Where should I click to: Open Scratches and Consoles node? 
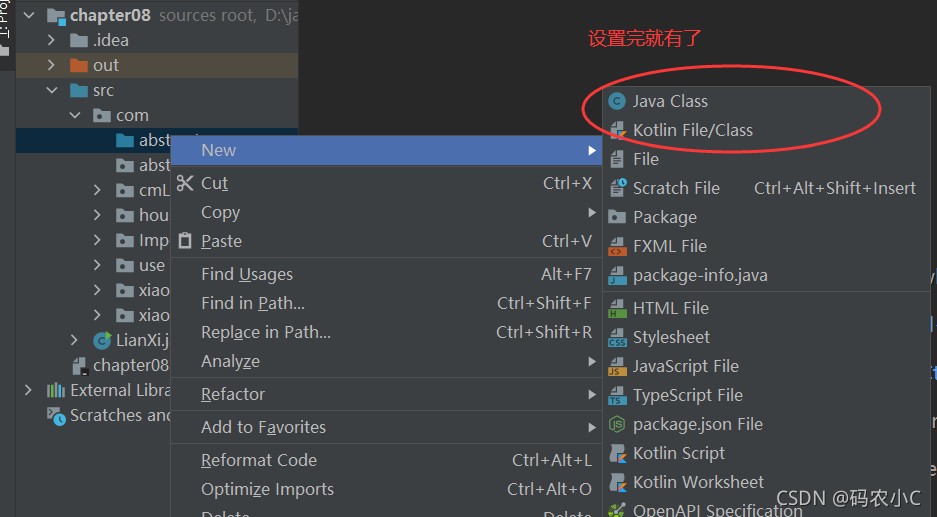pos(109,415)
